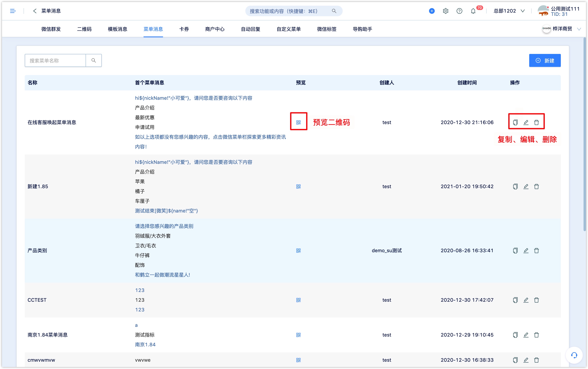Switch to the 模板消息 tab
Viewport: 588px width, 369px height.
117,29
